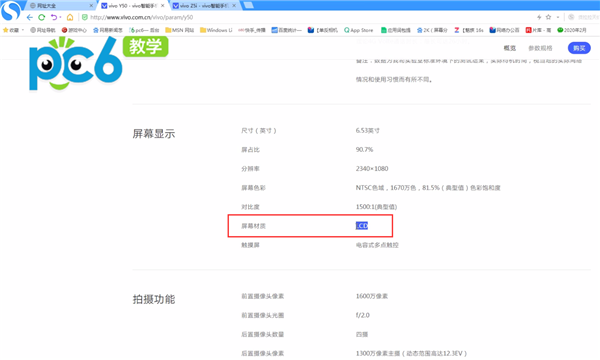The image size is (600, 360).
Task: Reload page with green refresh icon
Action: [42, 17]
